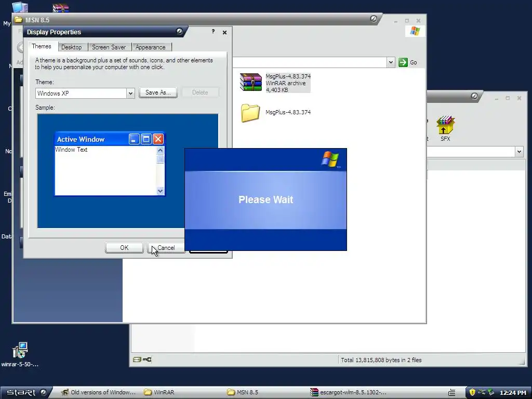Viewport: 532px width, 399px height.
Task: Click the folder icon in MSN 8.5 title bar
Action: click(x=19, y=20)
